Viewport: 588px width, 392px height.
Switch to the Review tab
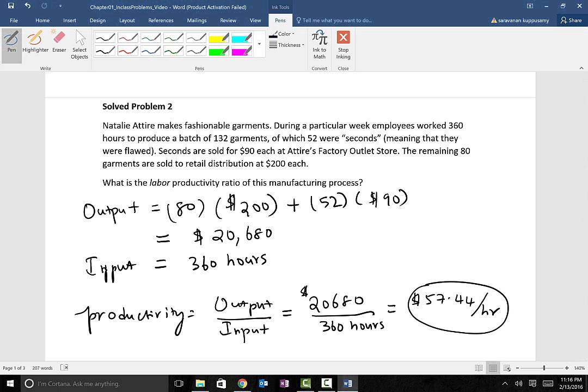[228, 20]
